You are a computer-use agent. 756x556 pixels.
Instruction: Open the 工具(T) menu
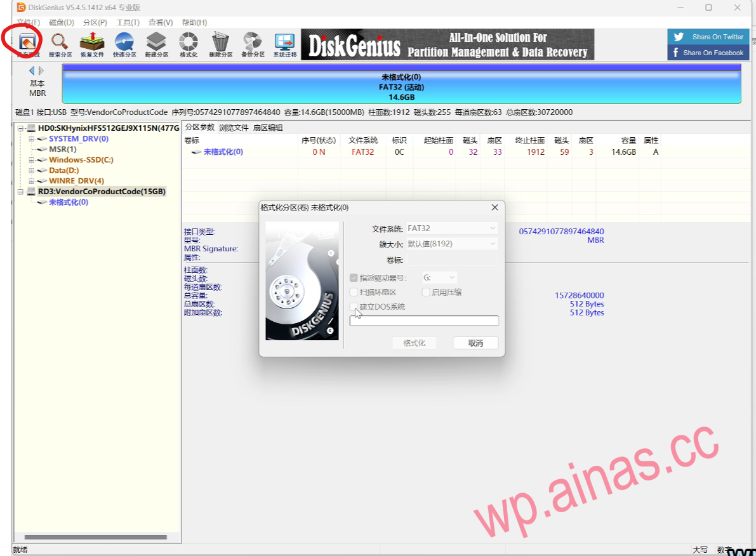[x=128, y=23]
